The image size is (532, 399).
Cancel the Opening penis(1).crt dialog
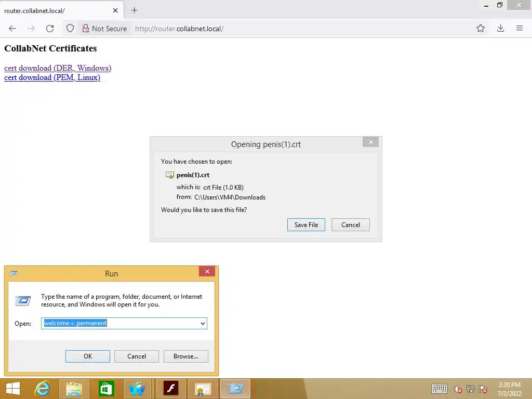point(351,224)
